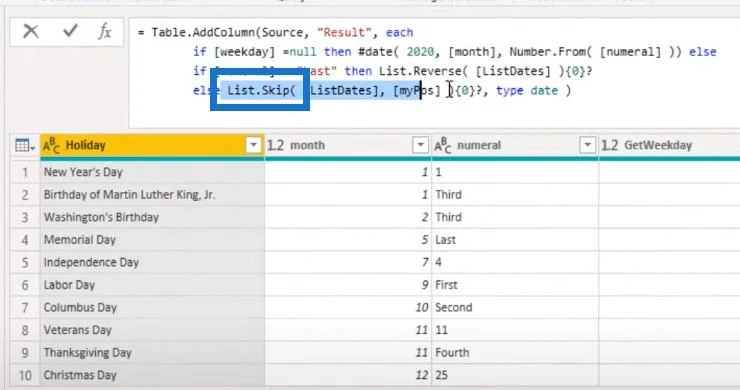Click 'Memorial Day' cell
This screenshot has width=740, height=390.
click(152, 240)
